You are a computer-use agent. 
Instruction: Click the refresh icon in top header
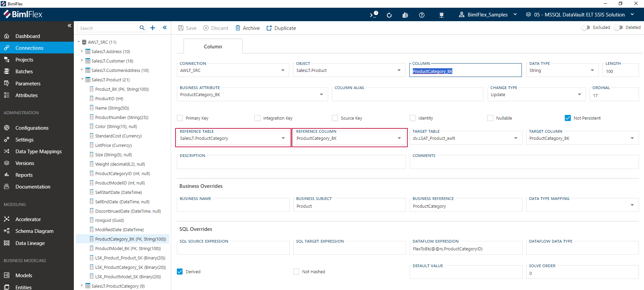pos(389,15)
